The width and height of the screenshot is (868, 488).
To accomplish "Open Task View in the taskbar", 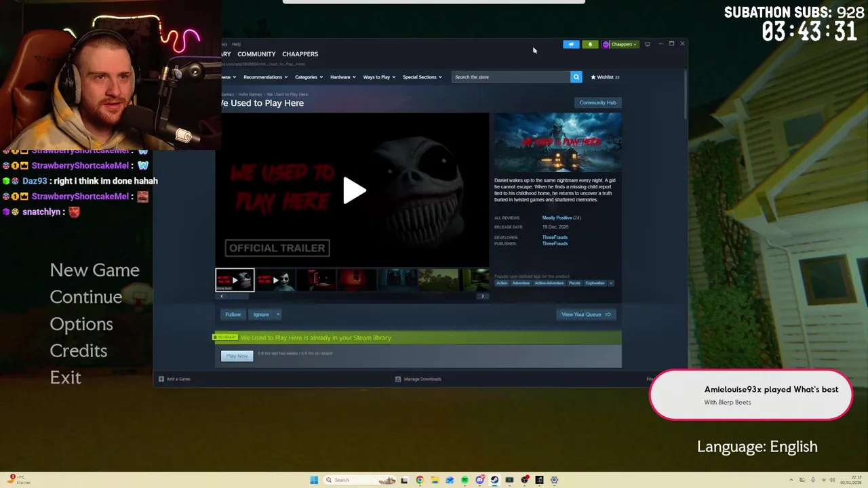I will 404,480.
